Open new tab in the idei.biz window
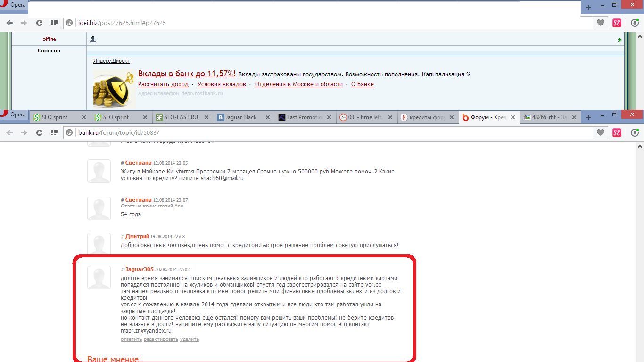 pyautogui.click(x=588, y=8)
